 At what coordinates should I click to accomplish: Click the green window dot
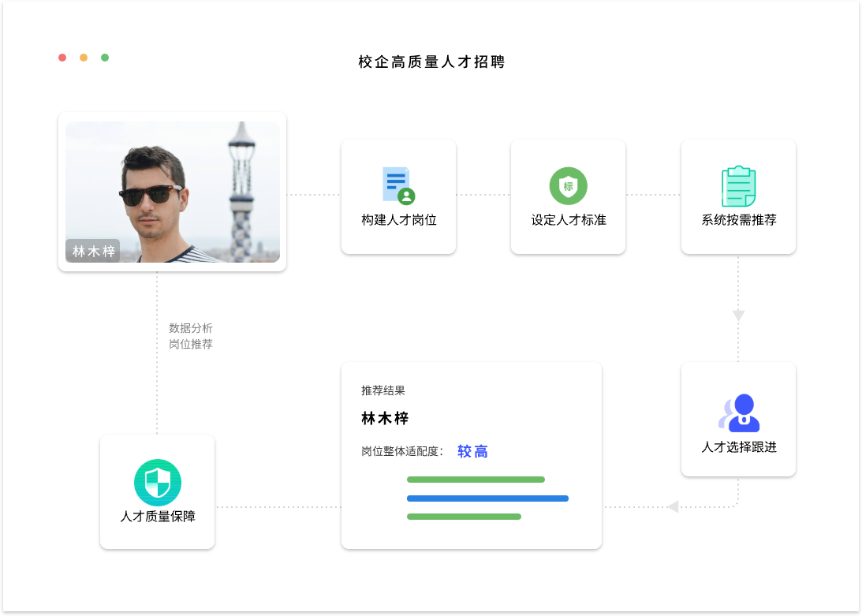click(x=105, y=58)
